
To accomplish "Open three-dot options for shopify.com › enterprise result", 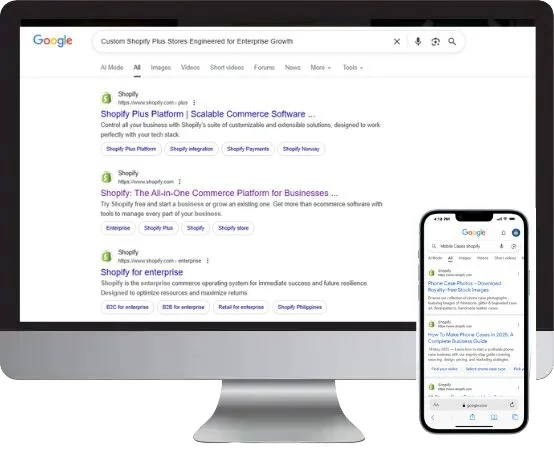I will click(207, 261).
